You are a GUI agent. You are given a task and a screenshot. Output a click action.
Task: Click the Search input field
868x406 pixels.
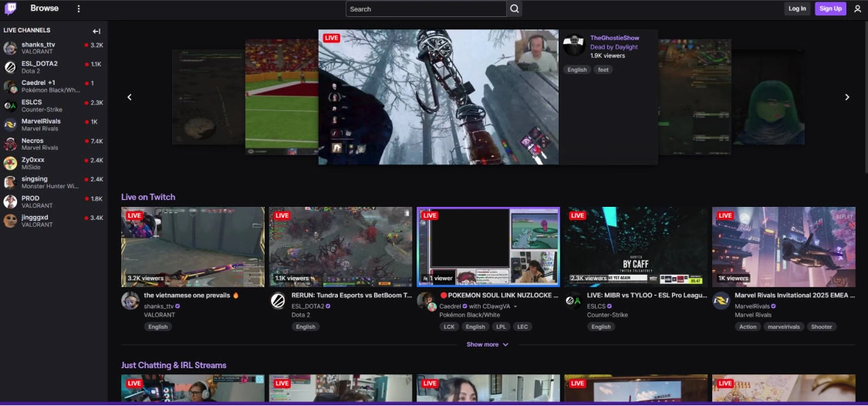pos(426,8)
